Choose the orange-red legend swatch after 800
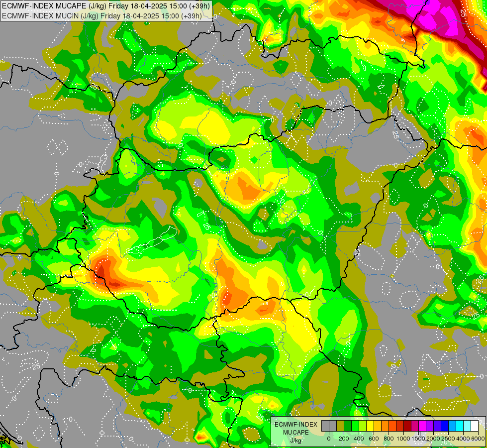Viewport: 487px width, 448px height. 392,426
